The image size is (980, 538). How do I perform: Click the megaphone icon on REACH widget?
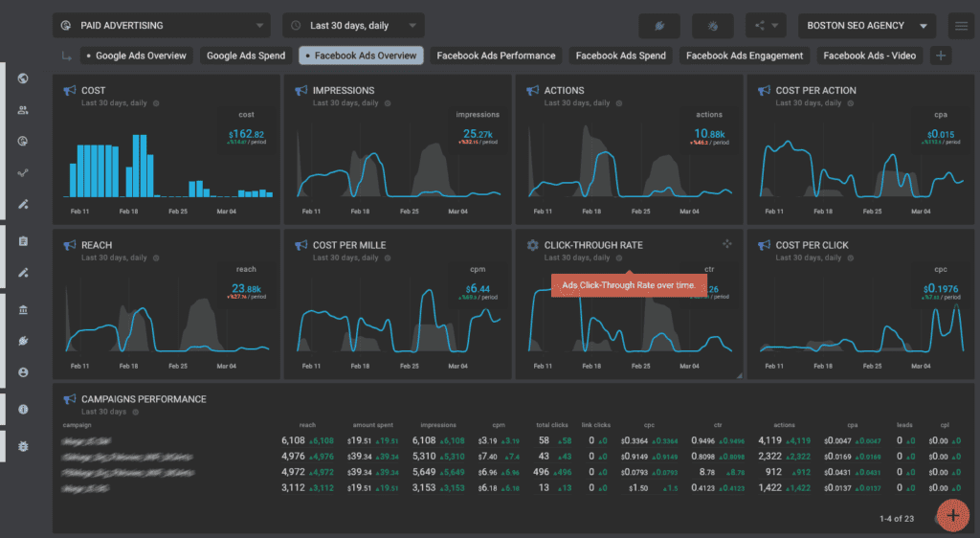point(69,245)
